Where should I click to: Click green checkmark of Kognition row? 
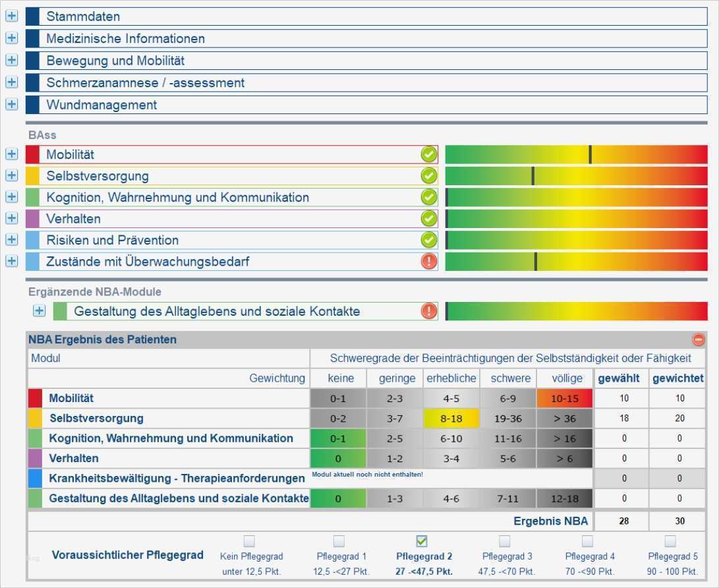pos(429,197)
